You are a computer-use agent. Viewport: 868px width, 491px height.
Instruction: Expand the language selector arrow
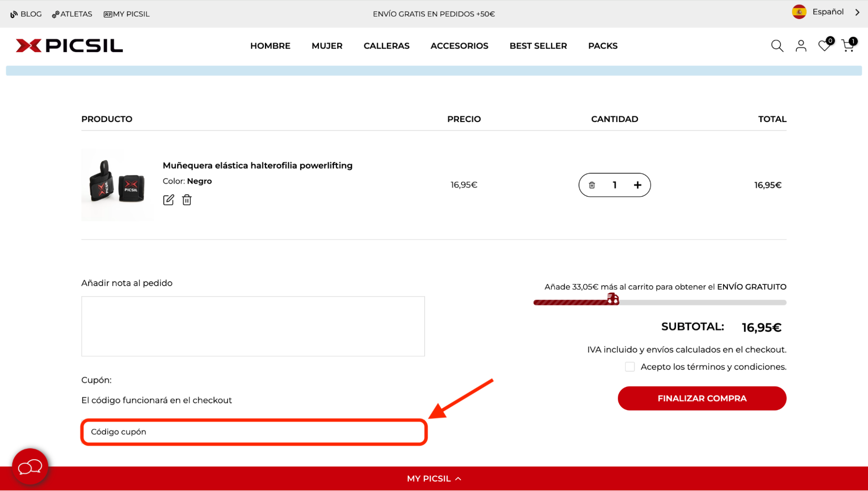(x=857, y=12)
